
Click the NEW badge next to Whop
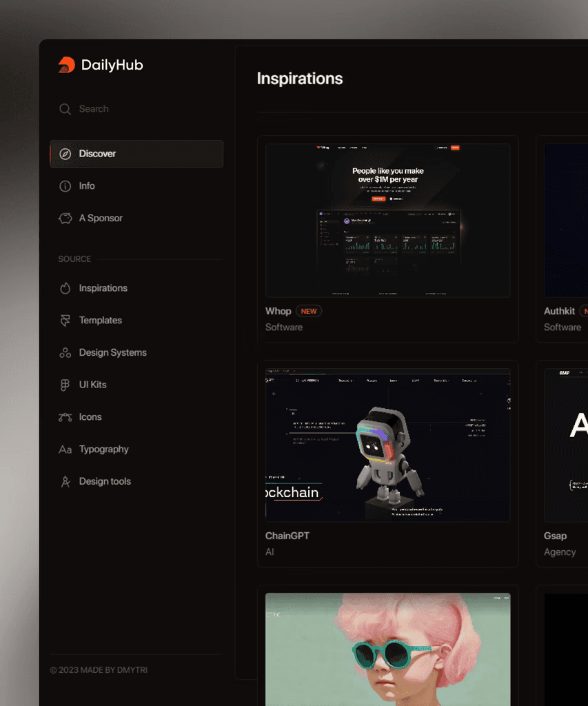pyautogui.click(x=309, y=311)
